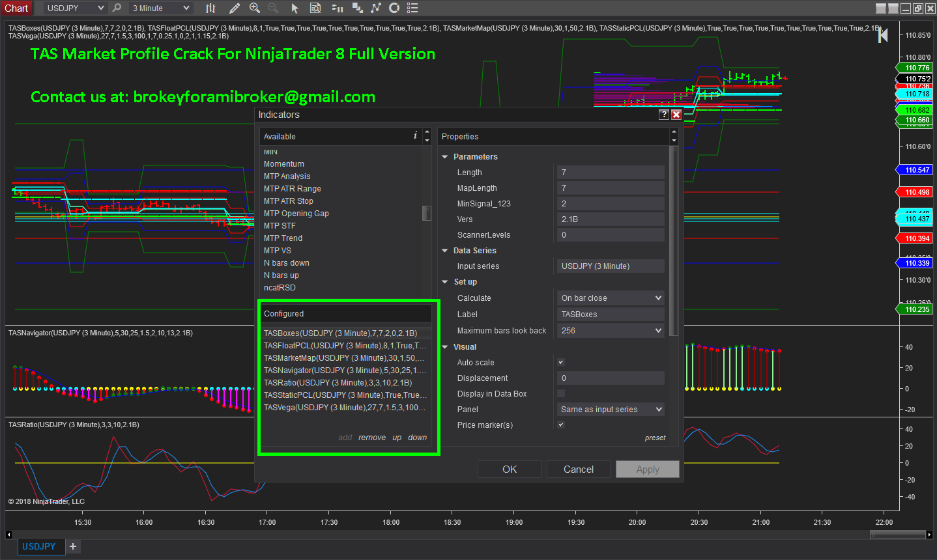Click the 'up' link under Configured

397,438
